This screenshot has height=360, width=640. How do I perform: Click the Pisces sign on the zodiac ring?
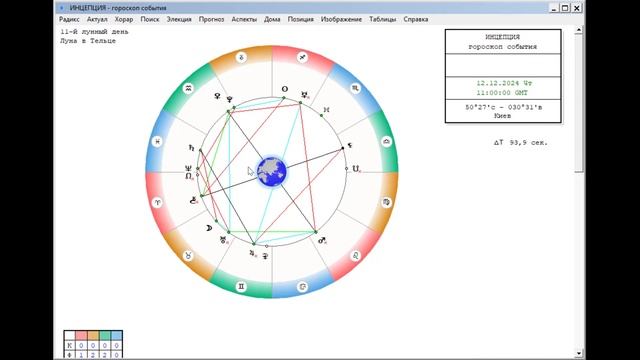coord(158,142)
